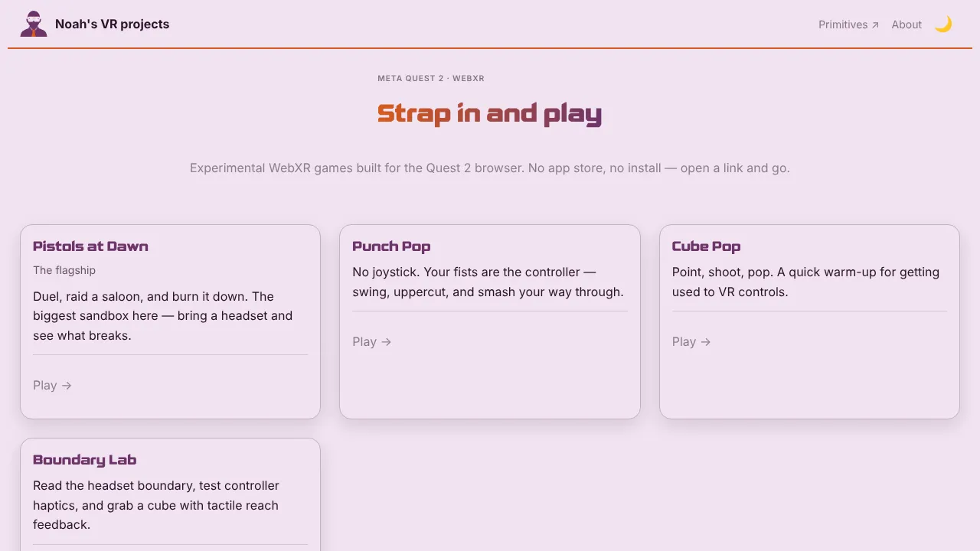Toggle dark mode with the moon icon
This screenshot has width=980, height=551.
(x=943, y=24)
